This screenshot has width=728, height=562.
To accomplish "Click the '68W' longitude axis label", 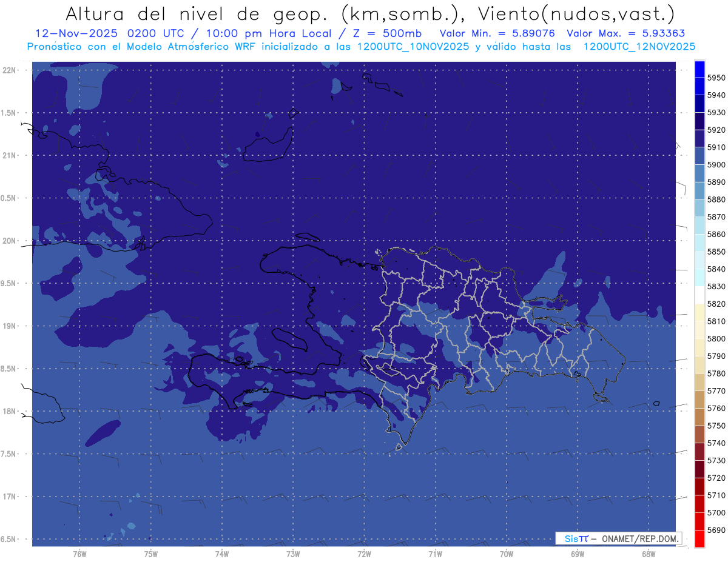I will 649,554.
